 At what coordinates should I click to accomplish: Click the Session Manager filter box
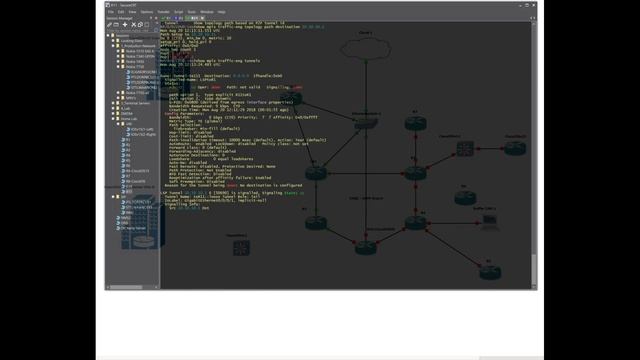pos(132,31)
